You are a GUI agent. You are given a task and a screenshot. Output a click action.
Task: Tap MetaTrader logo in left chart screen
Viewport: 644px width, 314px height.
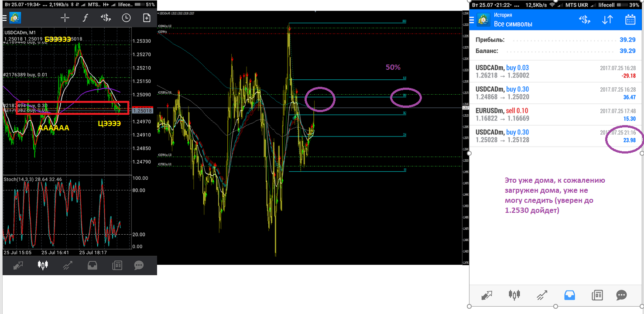pyautogui.click(x=15, y=18)
